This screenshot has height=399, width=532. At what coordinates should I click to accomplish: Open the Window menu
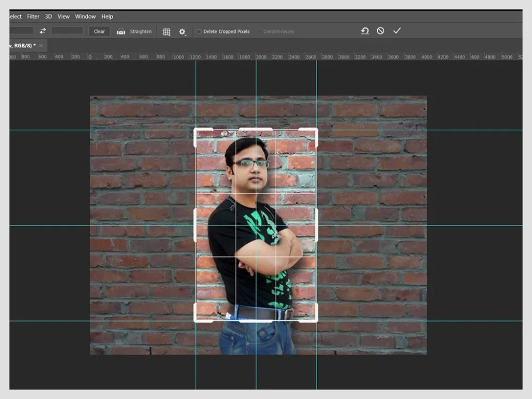(85, 16)
